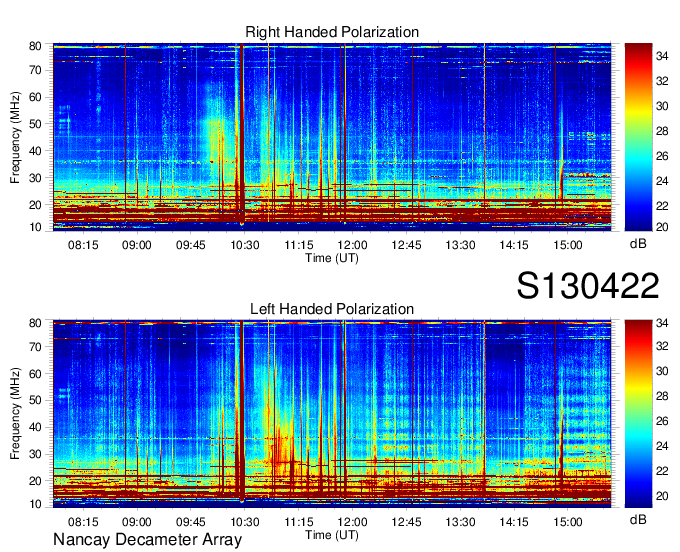Click the 09:45 time tick of the bottom plot
Screen dimensions: 680x552
(x=190, y=522)
